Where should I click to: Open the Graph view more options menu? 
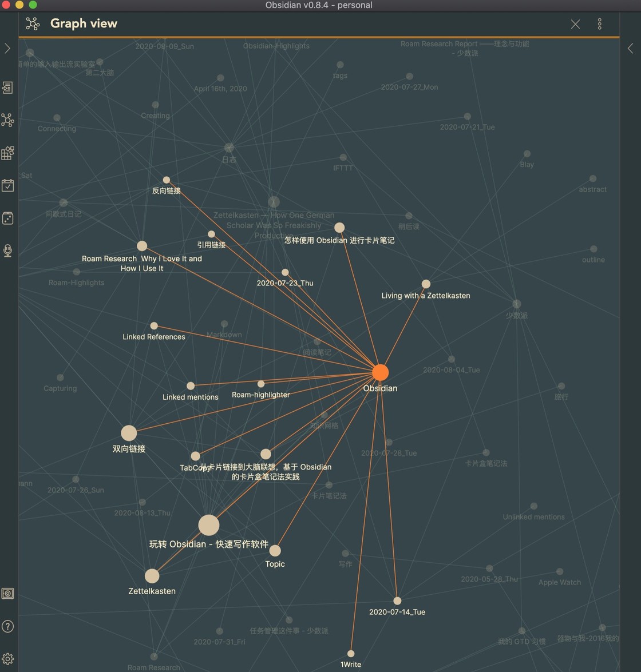599,24
